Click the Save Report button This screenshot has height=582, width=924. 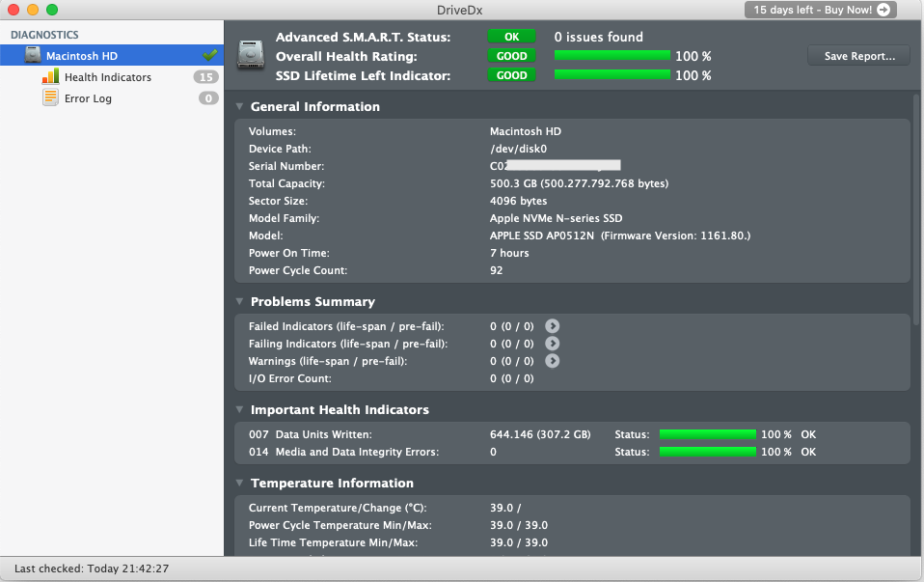click(x=858, y=56)
